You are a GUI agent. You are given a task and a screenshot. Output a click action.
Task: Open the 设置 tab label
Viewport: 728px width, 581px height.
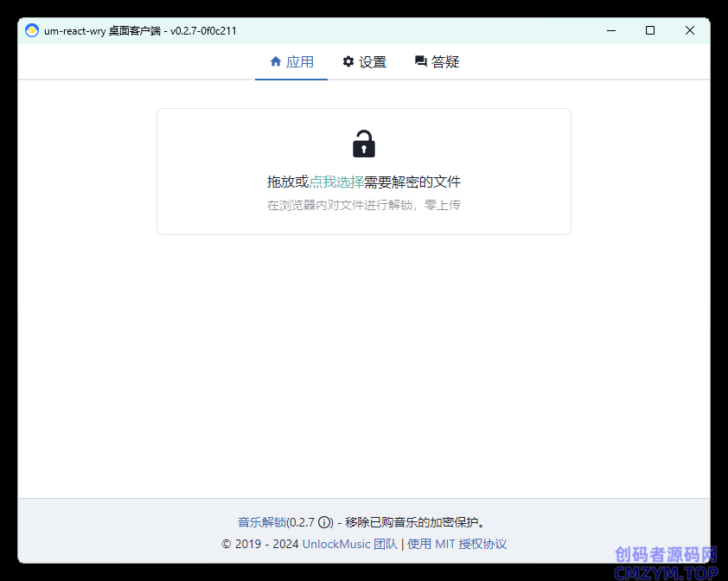(373, 62)
